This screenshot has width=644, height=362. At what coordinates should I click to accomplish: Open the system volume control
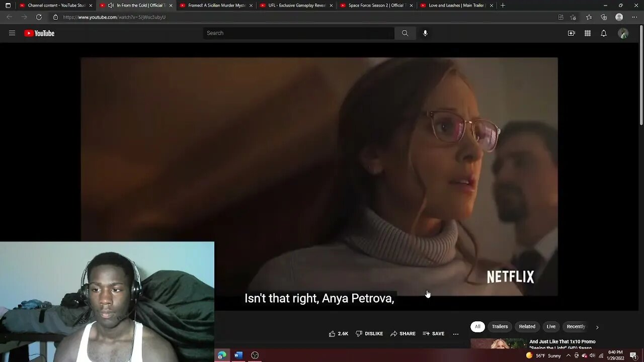pos(592,355)
